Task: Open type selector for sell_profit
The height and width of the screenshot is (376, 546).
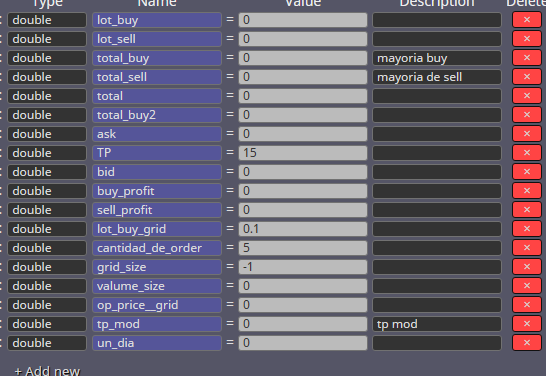Action: click(47, 210)
